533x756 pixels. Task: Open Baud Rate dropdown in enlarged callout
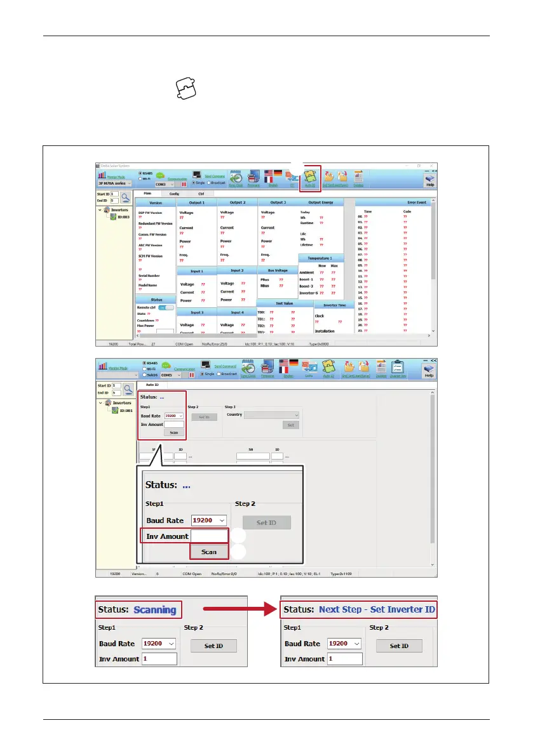[209, 521]
